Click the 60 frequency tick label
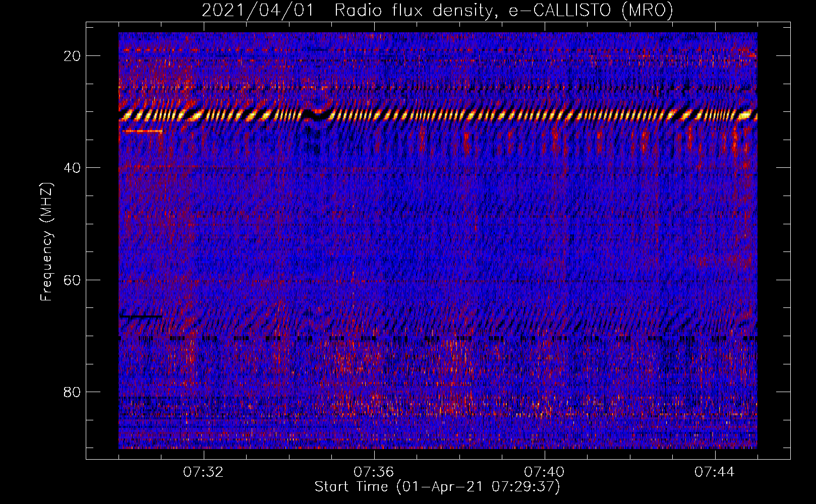This screenshot has width=816, height=504. point(73,280)
